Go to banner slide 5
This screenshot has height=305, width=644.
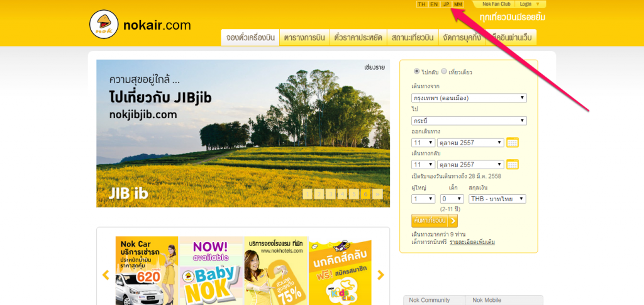tap(354, 194)
